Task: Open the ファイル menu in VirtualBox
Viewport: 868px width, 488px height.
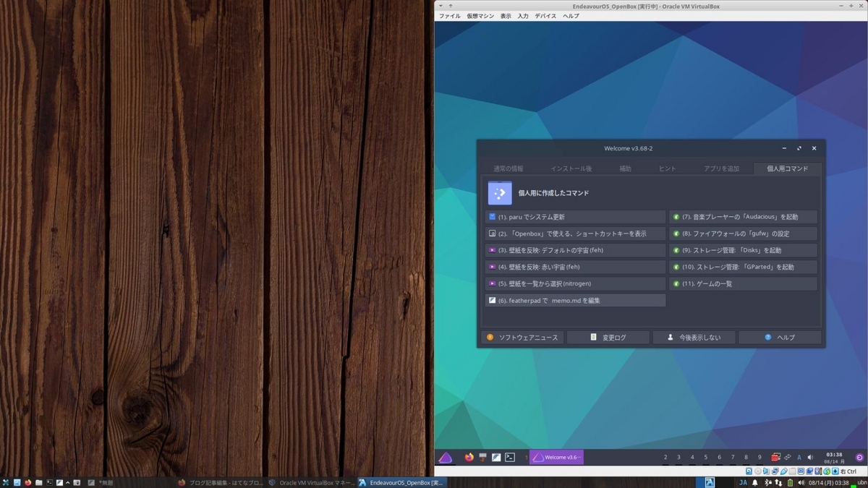Action: [x=449, y=16]
